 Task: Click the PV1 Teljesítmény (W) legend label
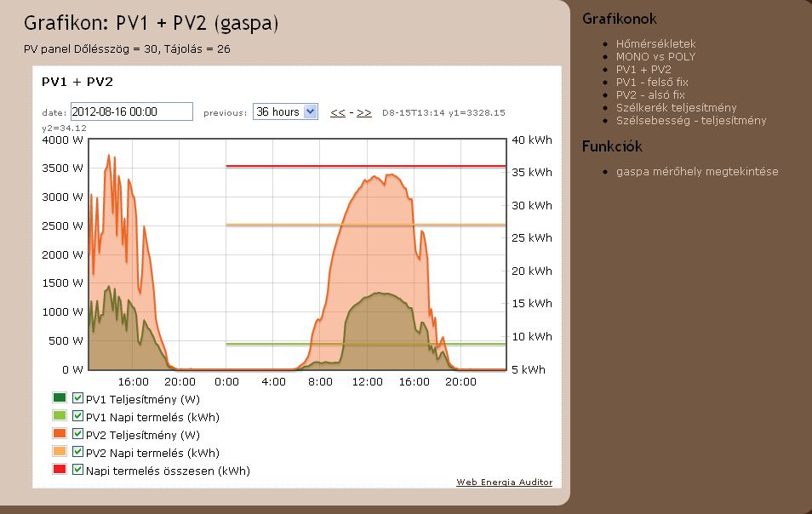click(143, 399)
